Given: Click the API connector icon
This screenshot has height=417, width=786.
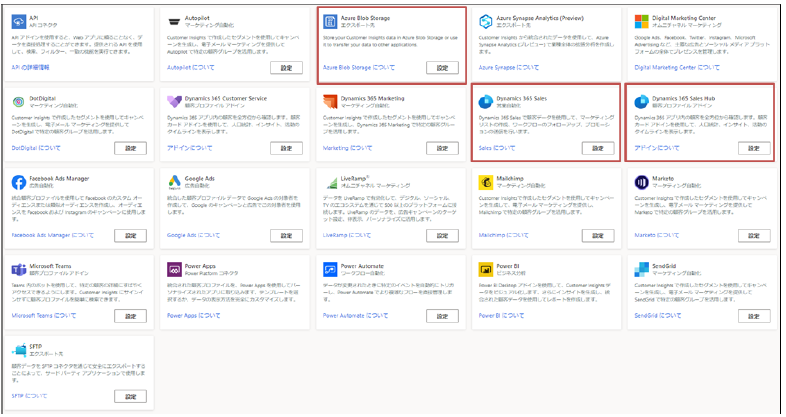Looking at the screenshot, I should pyautogui.click(x=19, y=22).
